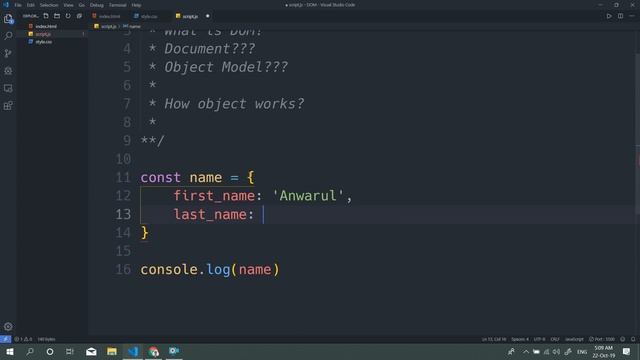Click the file size bytes status item
640x360 pixels.
click(x=46, y=339)
